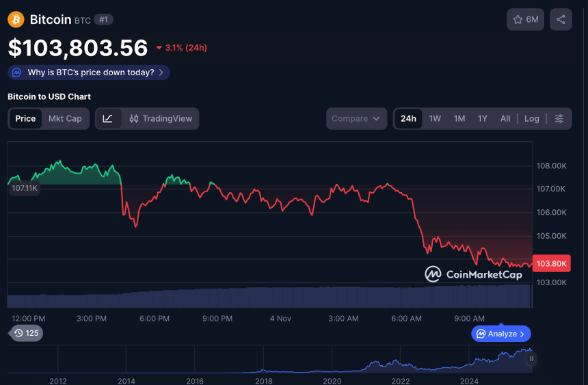The width and height of the screenshot is (588, 385).
Task: Select the 1W time range tab
Action: (x=435, y=118)
